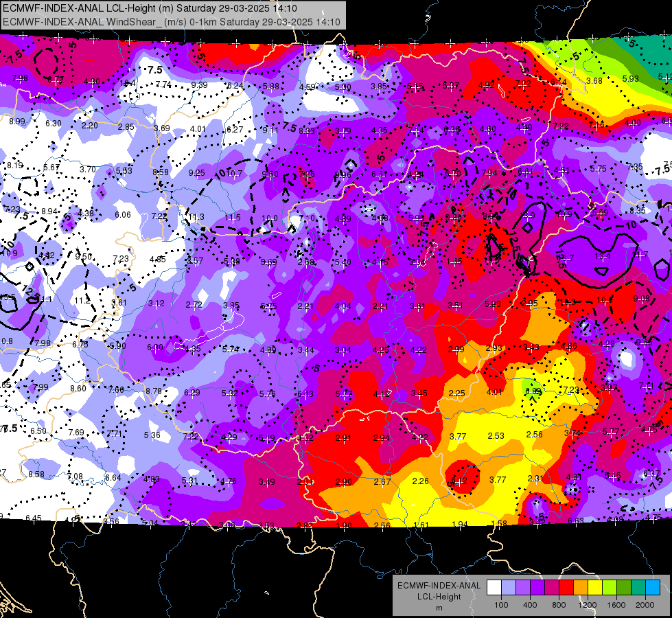Click the map value '2.20'

pyautogui.click(x=89, y=125)
